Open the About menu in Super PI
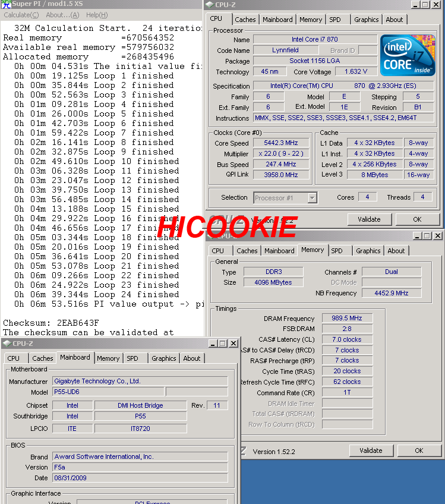Viewport: 445px width, 504px height. tap(62, 15)
